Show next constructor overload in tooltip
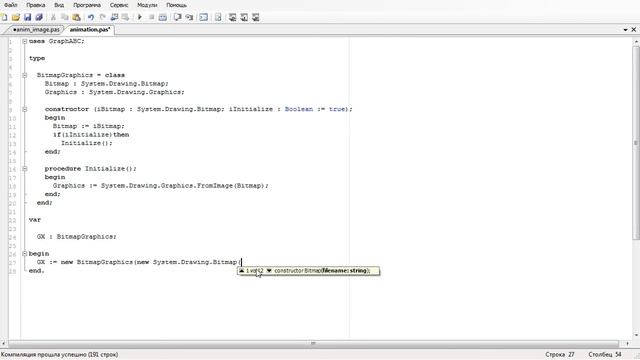640x360 pixels. pos(269,271)
